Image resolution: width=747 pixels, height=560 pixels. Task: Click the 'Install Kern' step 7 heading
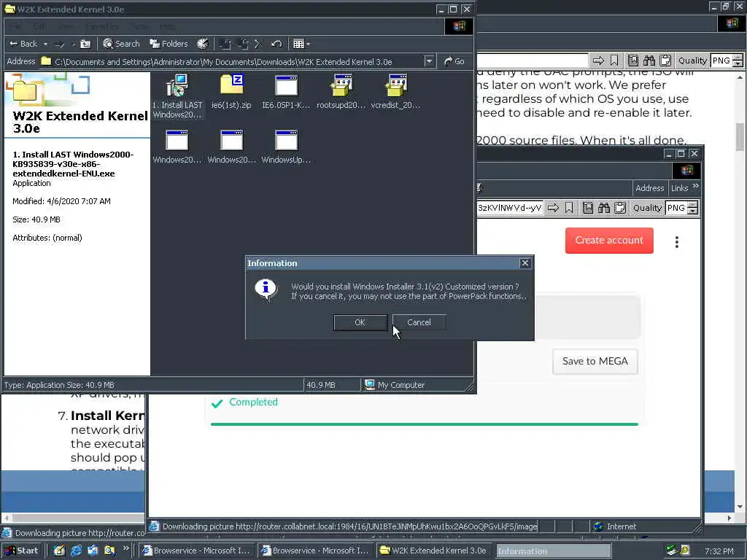[107, 416]
